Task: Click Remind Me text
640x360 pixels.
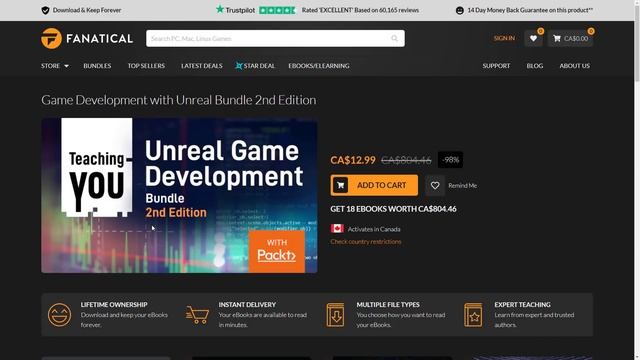Action: point(462,186)
